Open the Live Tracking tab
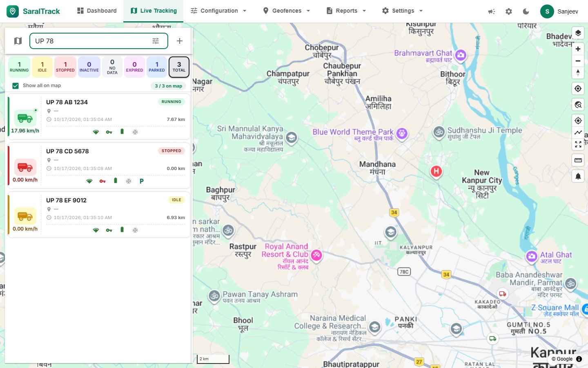The width and height of the screenshot is (588, 368). pos(154,11)
